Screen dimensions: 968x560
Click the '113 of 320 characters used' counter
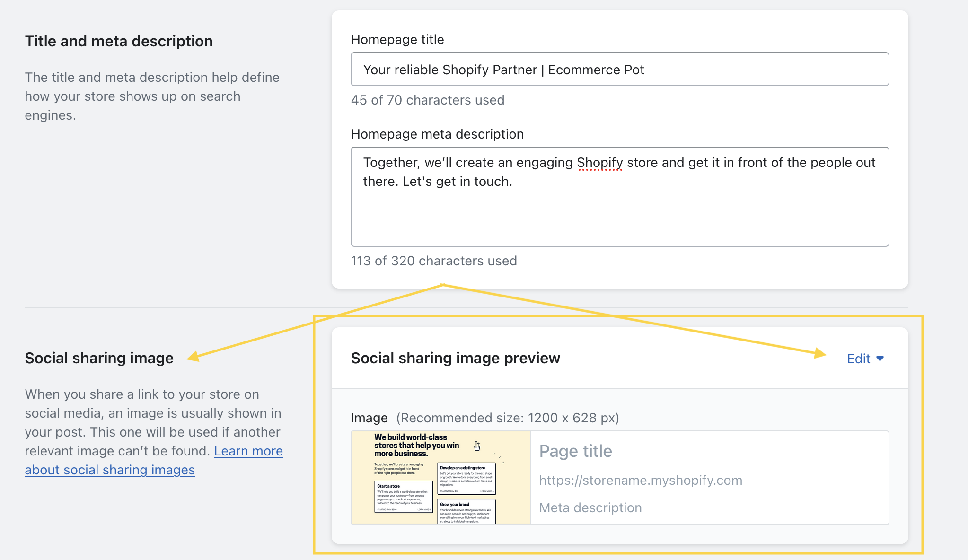point(433,261)
